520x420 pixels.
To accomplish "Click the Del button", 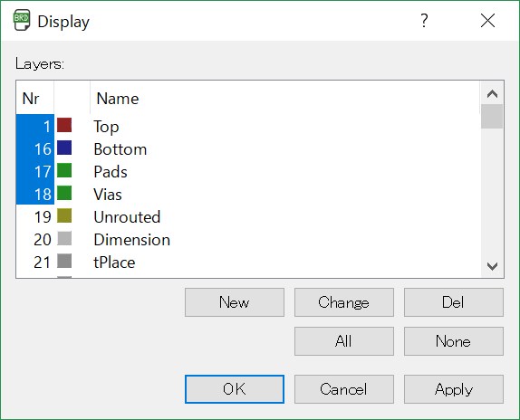I will click(454, 302).
